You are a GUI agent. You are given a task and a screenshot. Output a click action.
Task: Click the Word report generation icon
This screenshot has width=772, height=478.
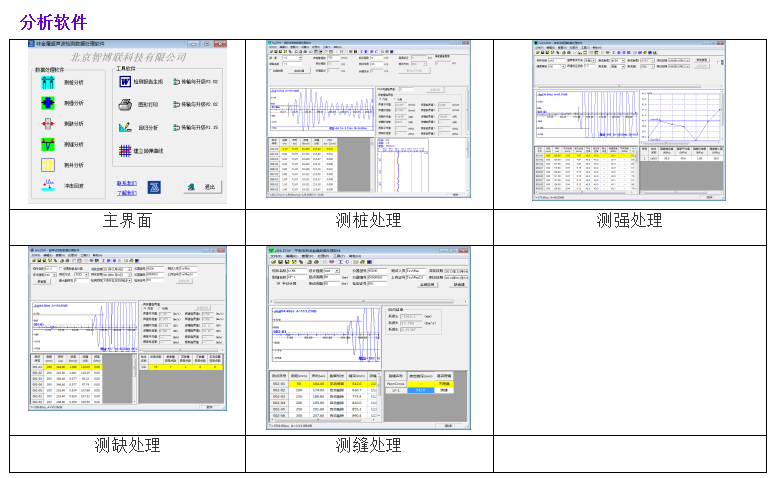124,81
